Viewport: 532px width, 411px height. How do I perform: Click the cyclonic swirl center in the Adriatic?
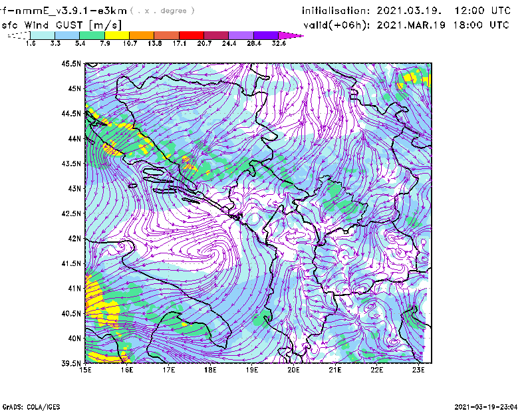[x=212, y=252]
